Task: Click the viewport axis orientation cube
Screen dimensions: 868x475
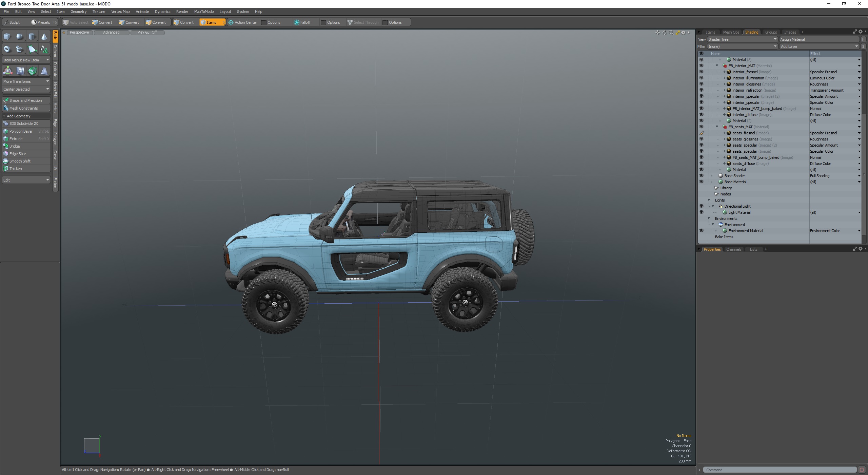Action: tap(92, 445)
